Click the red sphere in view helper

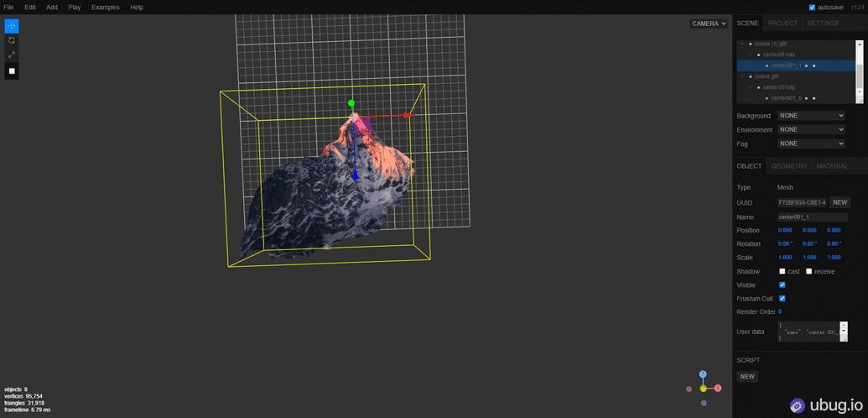[x=718, y=388]
